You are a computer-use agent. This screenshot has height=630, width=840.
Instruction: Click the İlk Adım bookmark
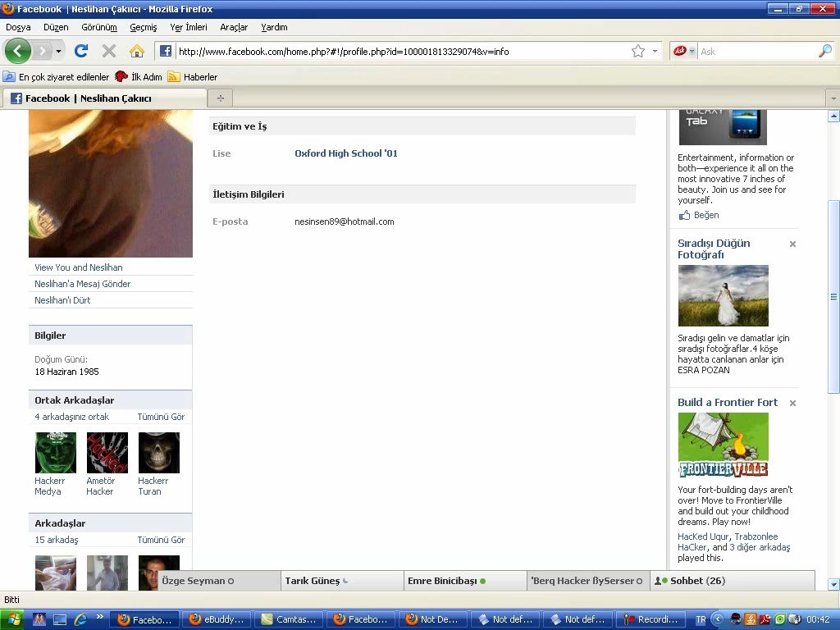coord(139,77)
